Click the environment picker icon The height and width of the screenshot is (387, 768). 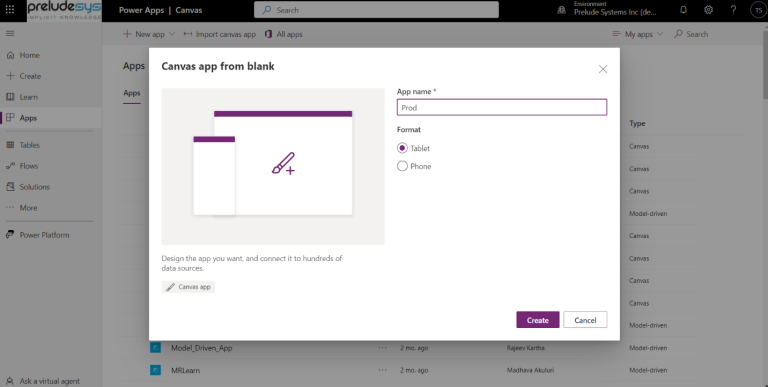point(562,10)
